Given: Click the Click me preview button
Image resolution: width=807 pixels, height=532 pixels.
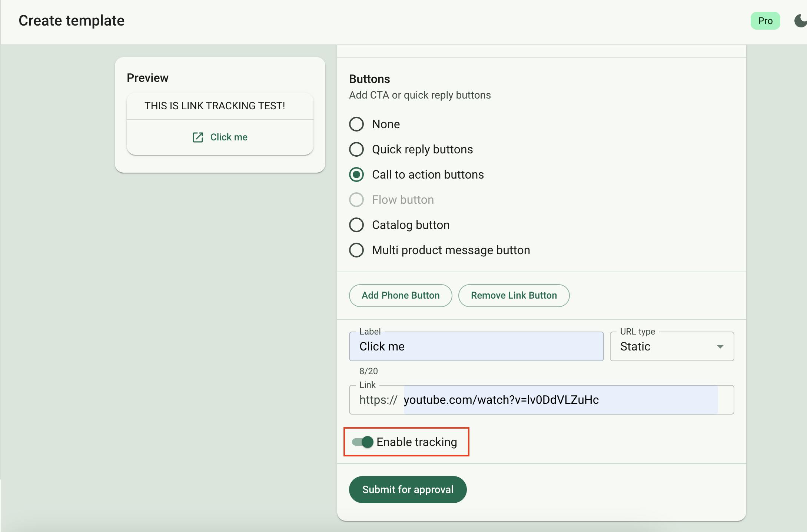Looking at the screenshot, I should click(x=220, y=137).
